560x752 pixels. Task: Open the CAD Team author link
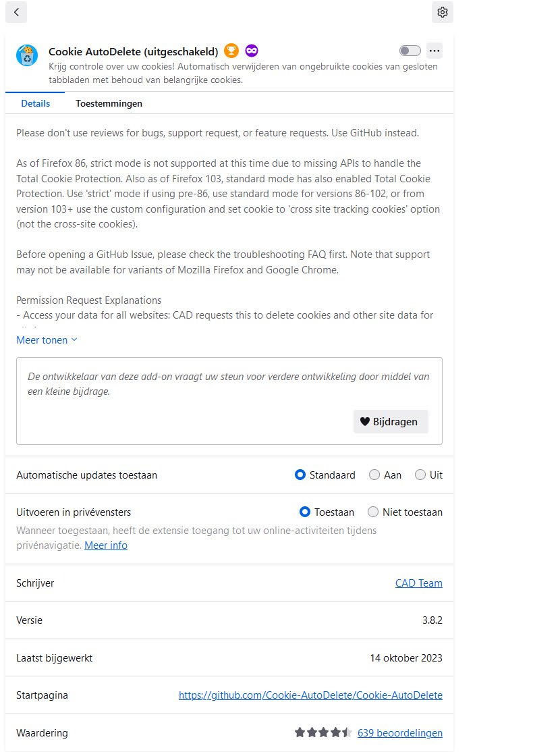point(418,583)
